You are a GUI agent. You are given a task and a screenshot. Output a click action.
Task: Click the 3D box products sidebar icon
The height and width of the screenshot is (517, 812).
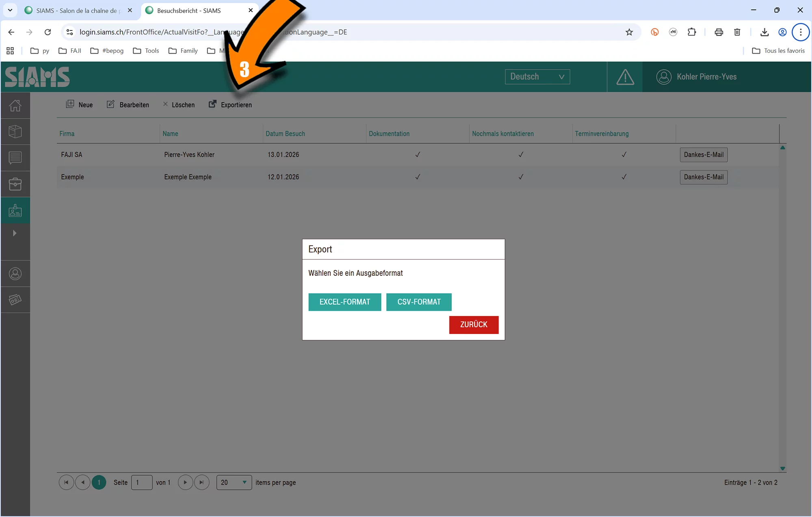coord(15,132)
